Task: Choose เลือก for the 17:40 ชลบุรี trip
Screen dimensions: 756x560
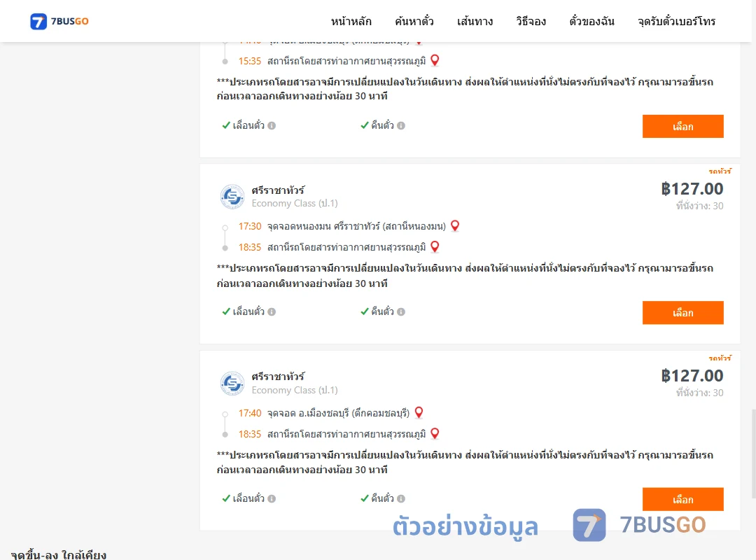Action: (682, 499)
